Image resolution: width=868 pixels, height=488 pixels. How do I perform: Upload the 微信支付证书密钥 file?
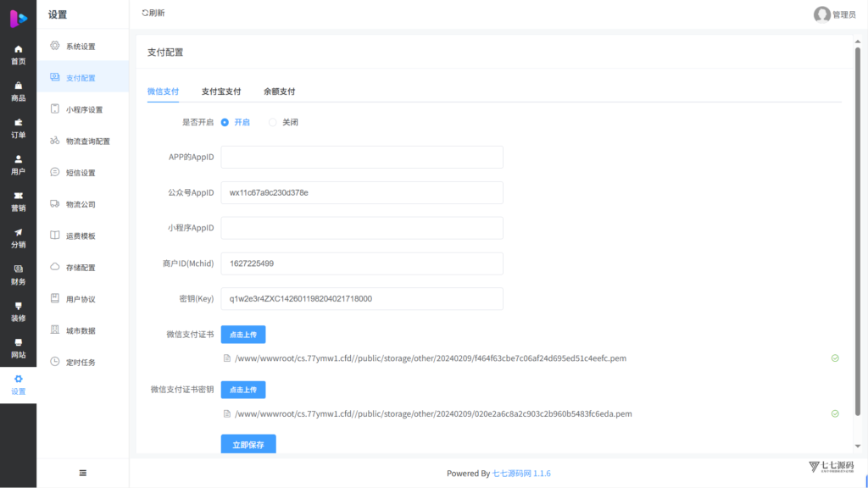tap(243, 390)
